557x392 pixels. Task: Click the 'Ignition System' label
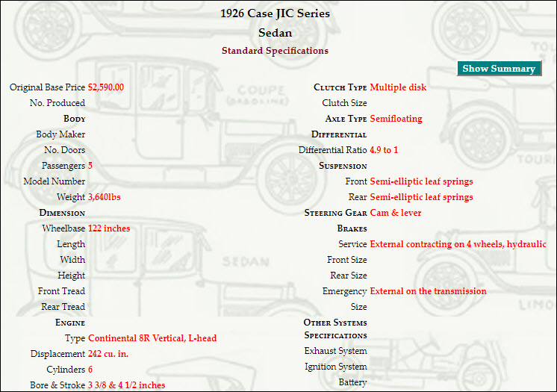(336, 367)
